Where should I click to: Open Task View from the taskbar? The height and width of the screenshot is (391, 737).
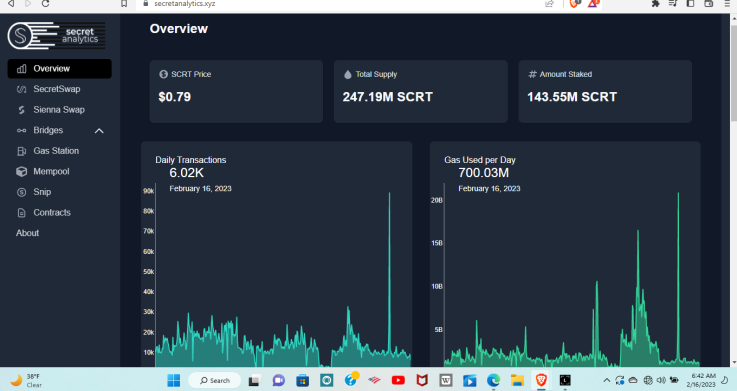tap(254, 380)
